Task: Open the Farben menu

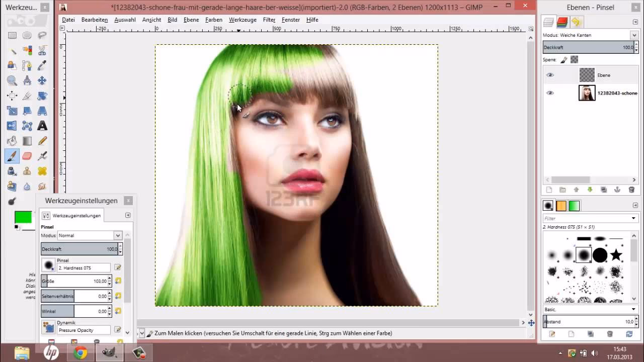Action: (213, 20)
